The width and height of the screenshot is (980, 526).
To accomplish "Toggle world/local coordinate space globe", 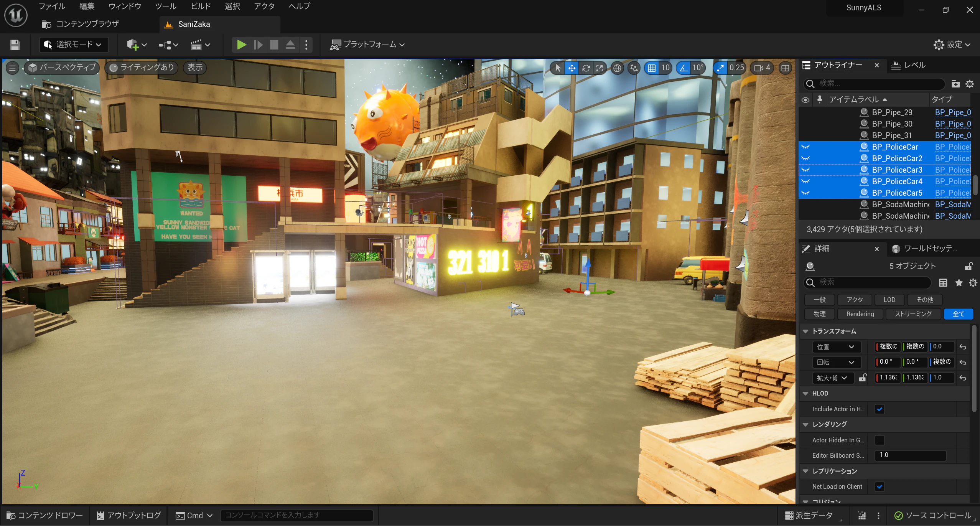I will [617, 68].
